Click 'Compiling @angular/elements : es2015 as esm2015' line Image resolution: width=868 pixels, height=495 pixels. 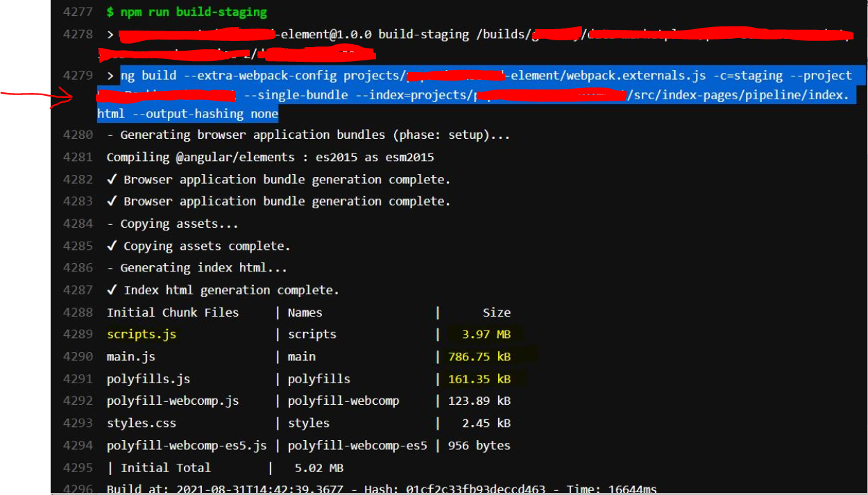[x=270, y=158]
